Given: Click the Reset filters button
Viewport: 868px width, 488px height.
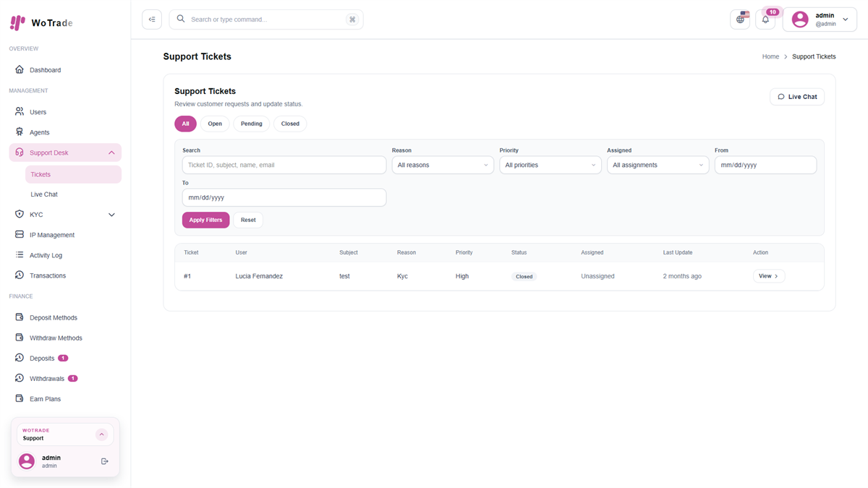Looking at the screenshot, I should (248, 220).
